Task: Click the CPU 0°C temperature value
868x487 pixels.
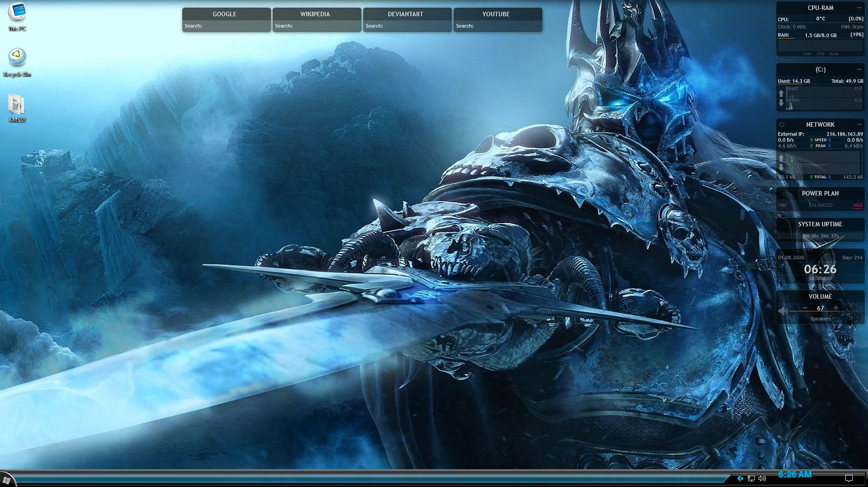Action: pos(821,19)
